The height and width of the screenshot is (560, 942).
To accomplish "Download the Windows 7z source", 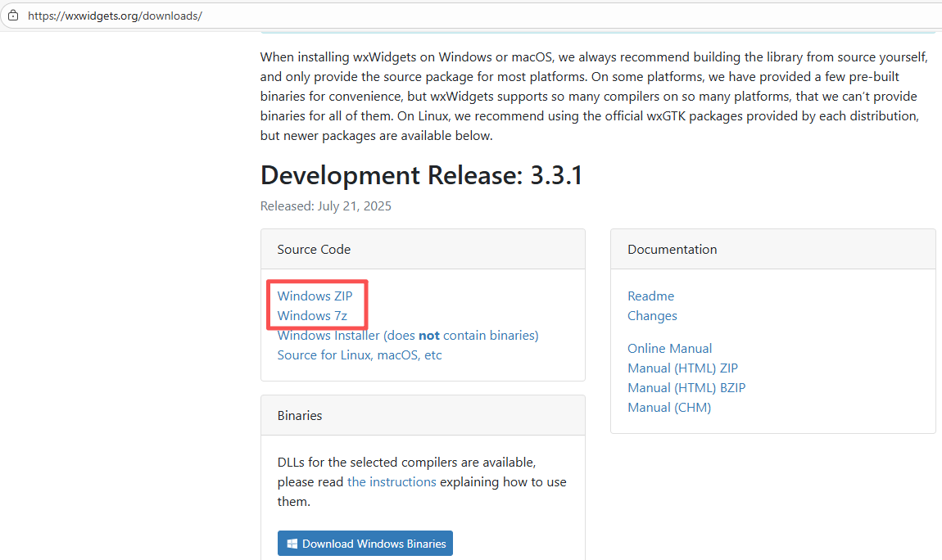I will coord(312,316).
